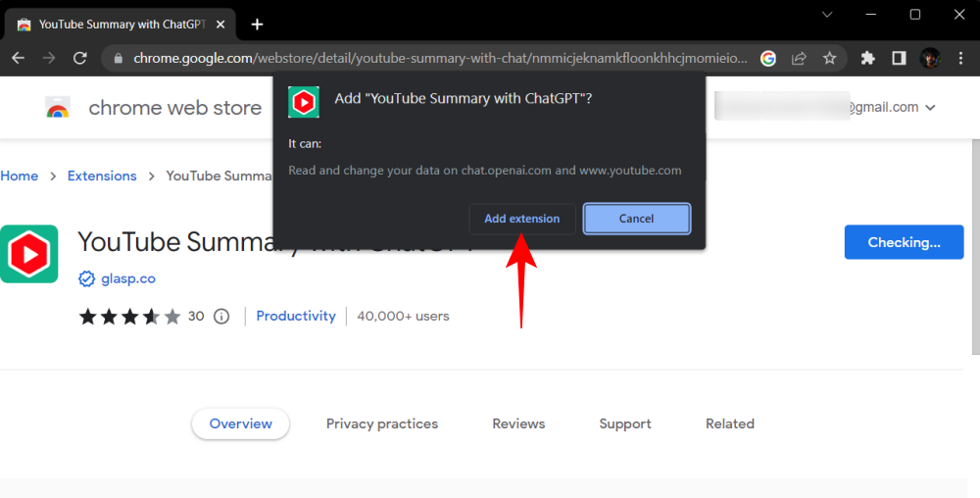Close the YouTube Summary with ChatGPT tab
980x498 pixels.
point(220,25)
